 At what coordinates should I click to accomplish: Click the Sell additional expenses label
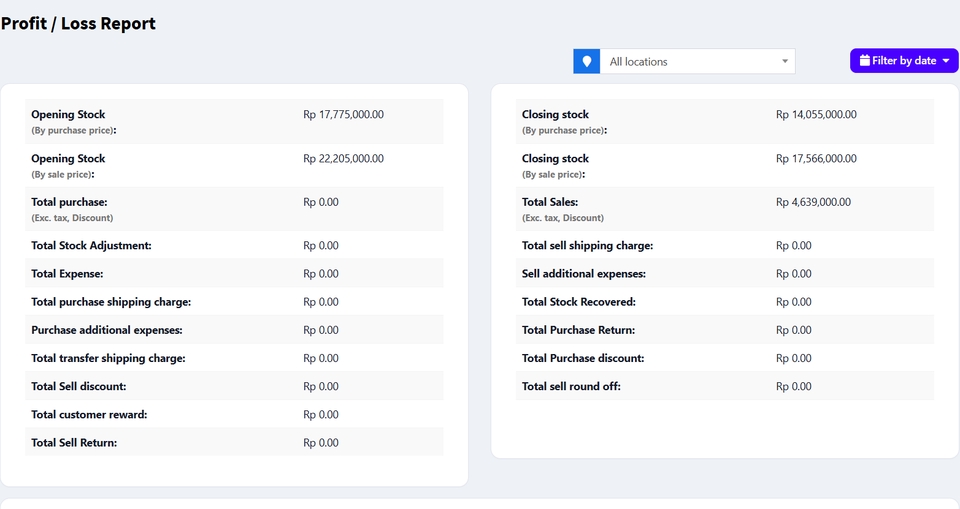pyautogui.click(x=583, y=274)
